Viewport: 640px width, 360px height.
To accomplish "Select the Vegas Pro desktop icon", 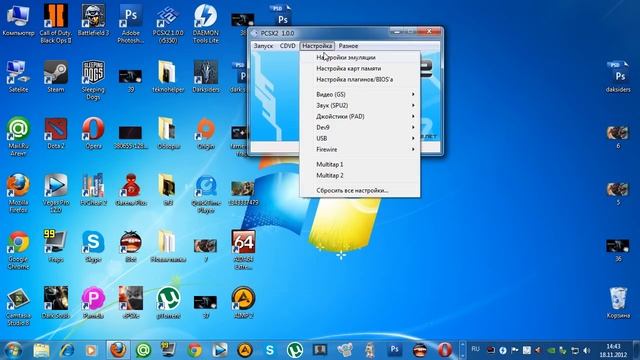I will click(56, 193).
